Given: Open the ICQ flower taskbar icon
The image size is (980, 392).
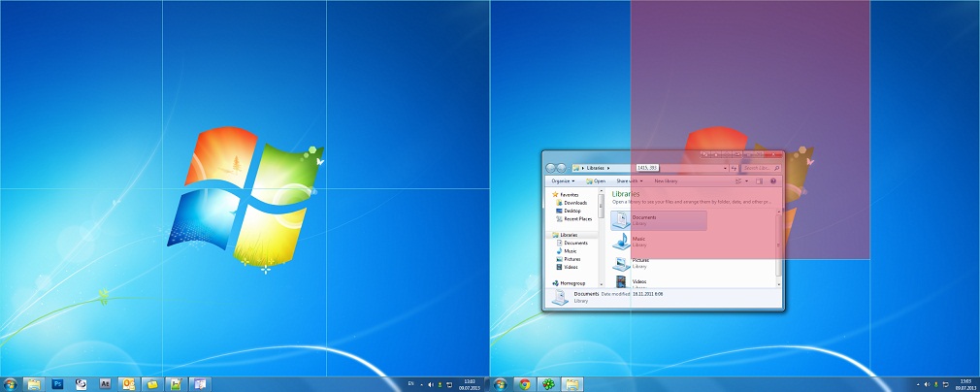Looking at the screenshot, I should (x=548, y=384).
